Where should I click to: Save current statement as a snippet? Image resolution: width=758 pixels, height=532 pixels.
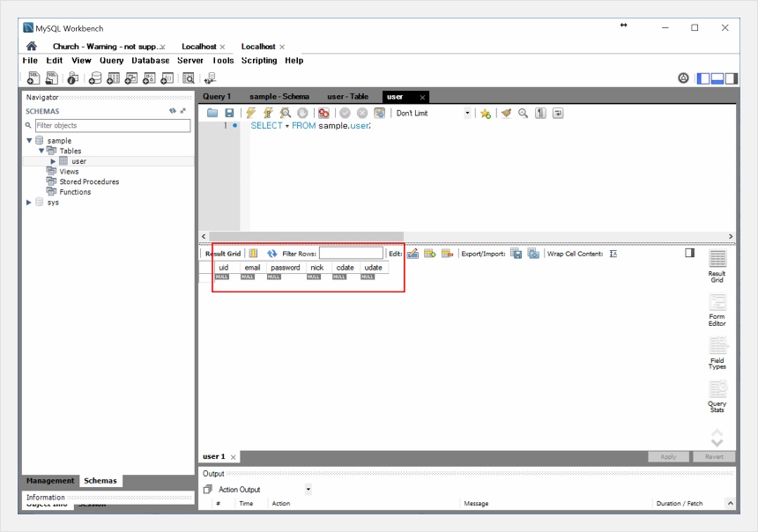pos(486,114)
